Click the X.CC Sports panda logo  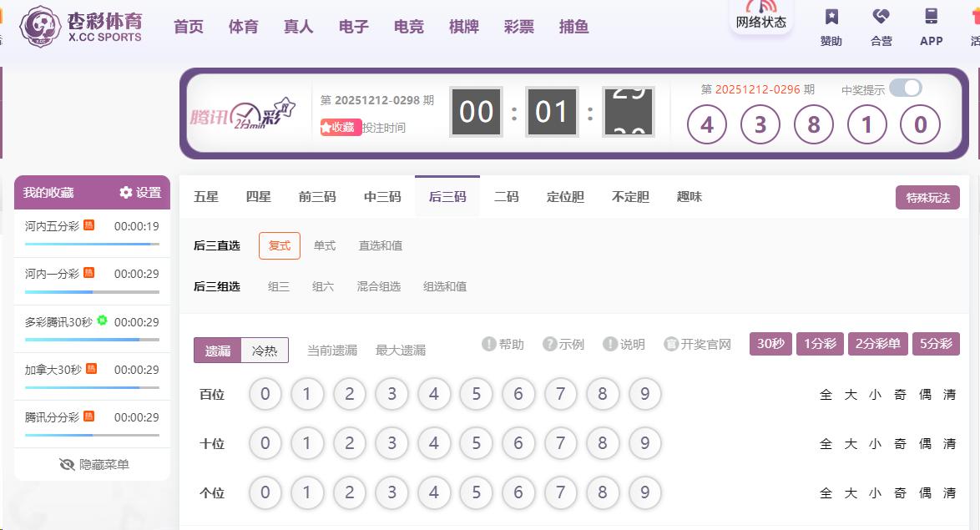(40, 27)
